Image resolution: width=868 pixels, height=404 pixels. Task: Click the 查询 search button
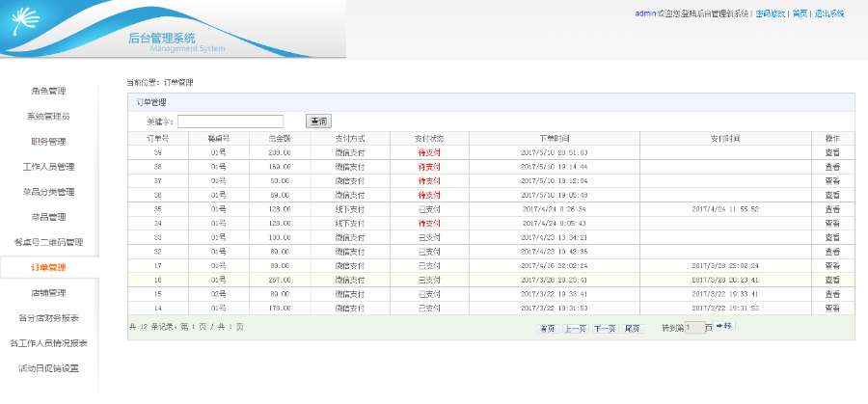click(318, 121)
